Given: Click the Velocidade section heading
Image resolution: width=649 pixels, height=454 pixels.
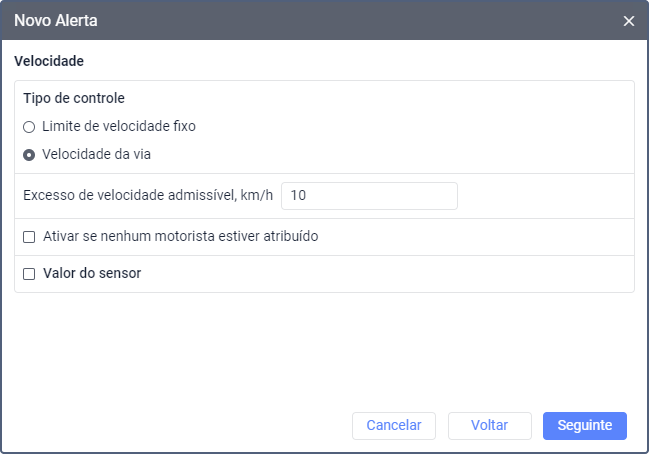Looking at the screenshot, I should point(49,61).
